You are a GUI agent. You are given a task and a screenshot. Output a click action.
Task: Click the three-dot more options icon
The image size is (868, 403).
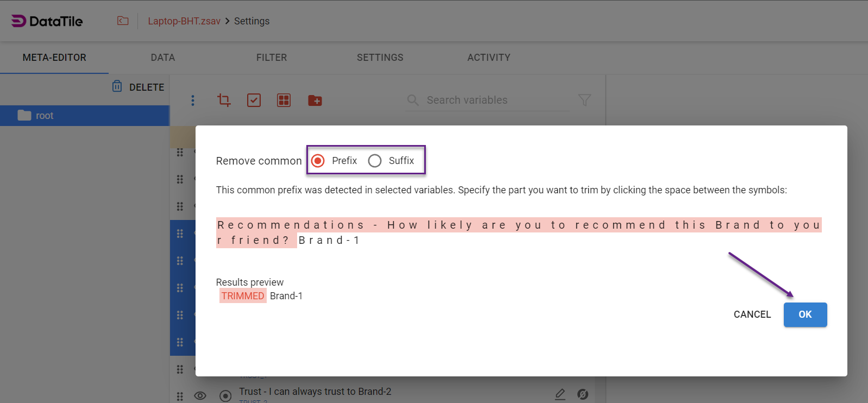[x=193, y=100]
